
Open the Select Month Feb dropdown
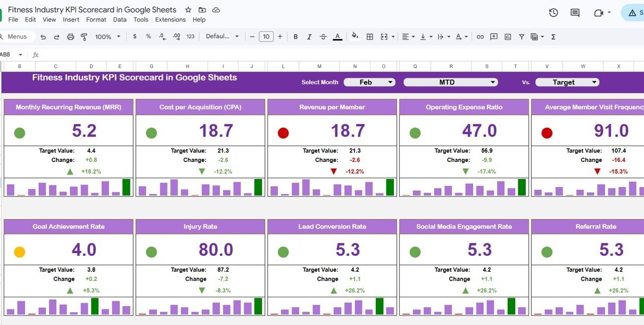click(369, 82)
